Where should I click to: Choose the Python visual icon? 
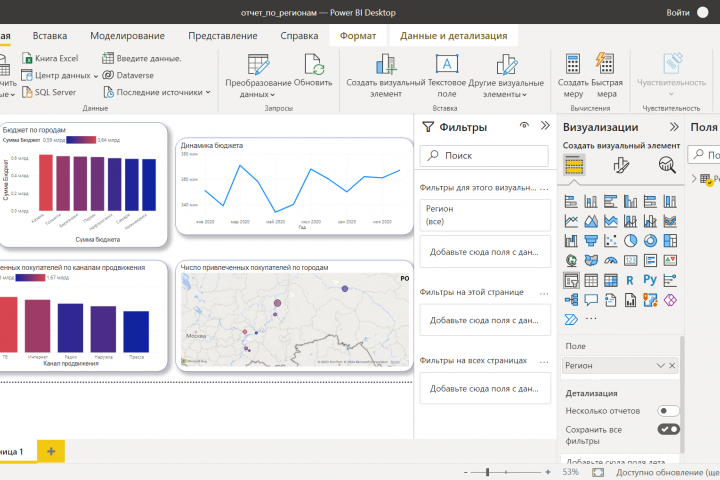coord(650,280)
